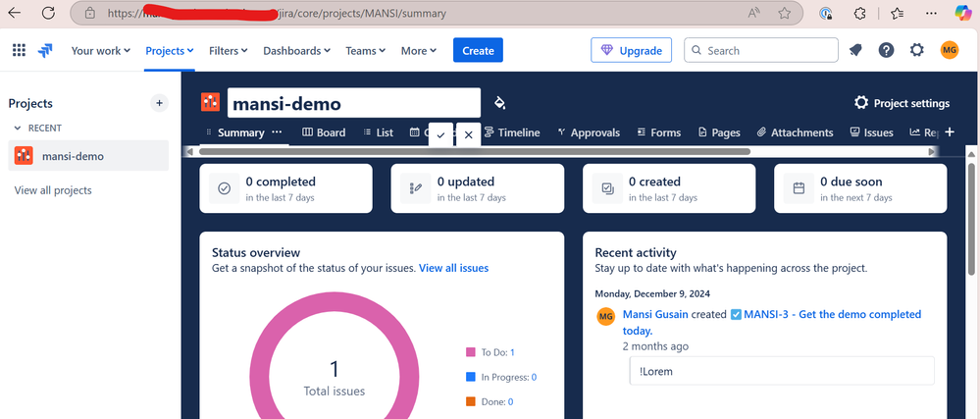Open the MG profile avatar

[x=950, y=50]
